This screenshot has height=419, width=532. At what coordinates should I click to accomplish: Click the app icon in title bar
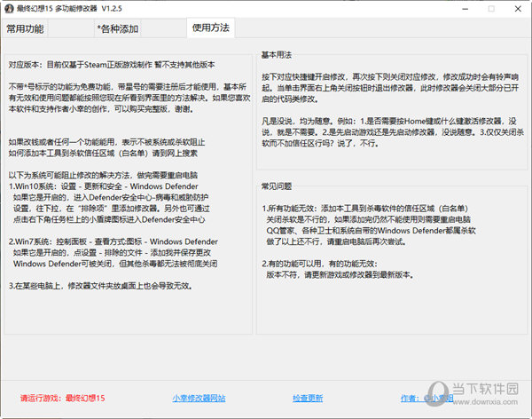[x=9, y=9]
